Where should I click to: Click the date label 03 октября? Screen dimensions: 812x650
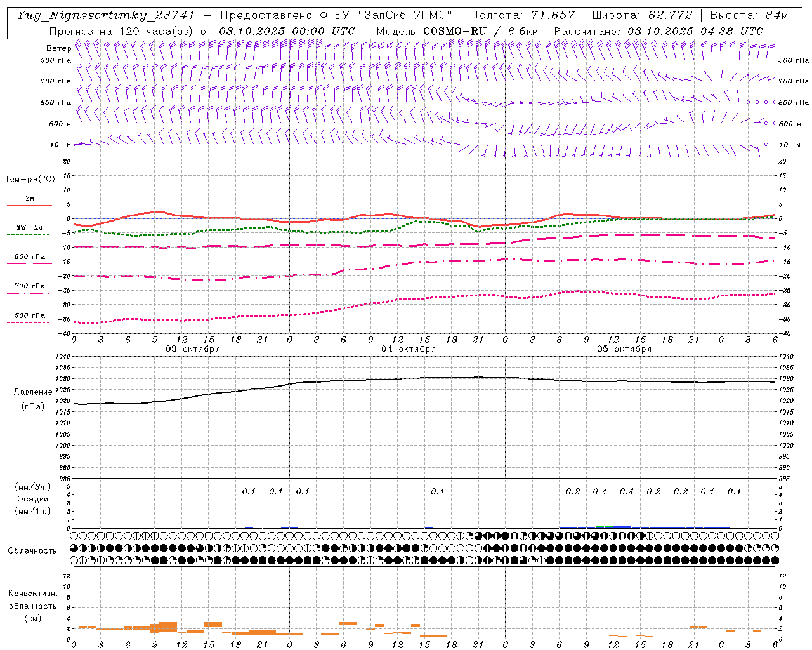(193, 349)
